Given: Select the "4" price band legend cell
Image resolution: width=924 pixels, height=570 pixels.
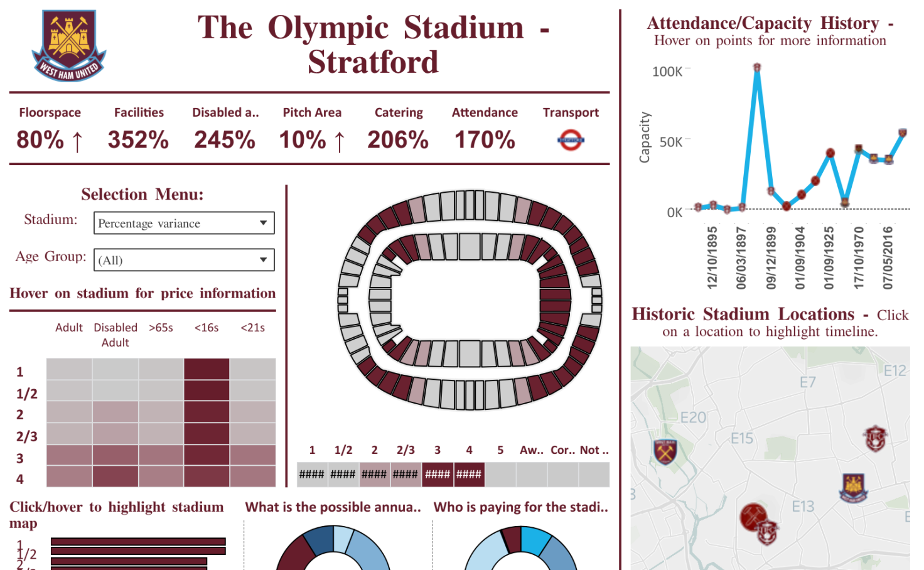Looking at the screenshot, I should click(469, 475).
